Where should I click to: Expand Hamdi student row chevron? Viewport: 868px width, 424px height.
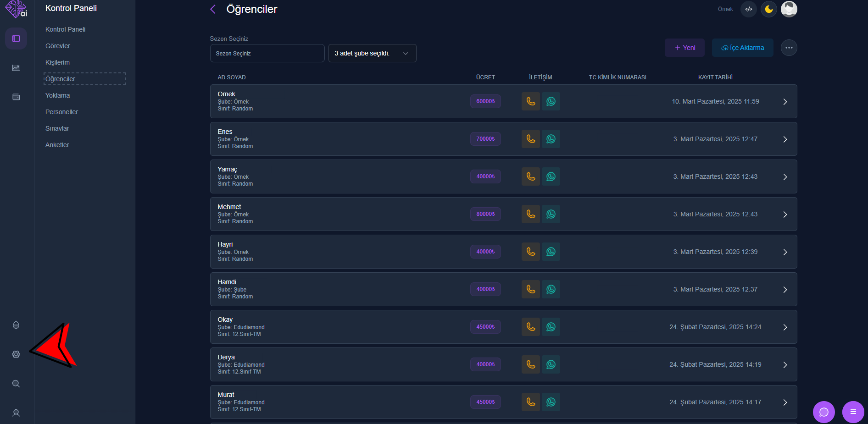pos(785,290)
